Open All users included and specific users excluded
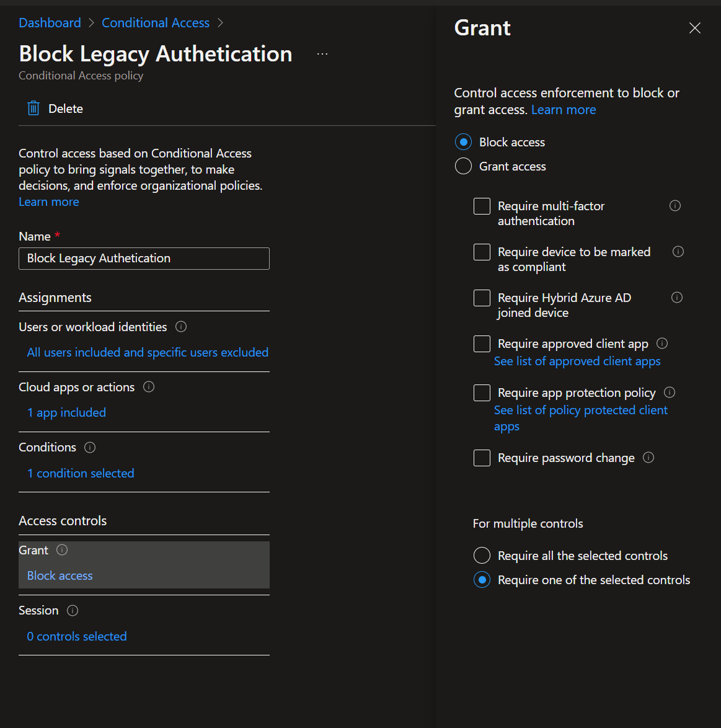The height and width of the screenshot is (728, 721). (148, 352)
